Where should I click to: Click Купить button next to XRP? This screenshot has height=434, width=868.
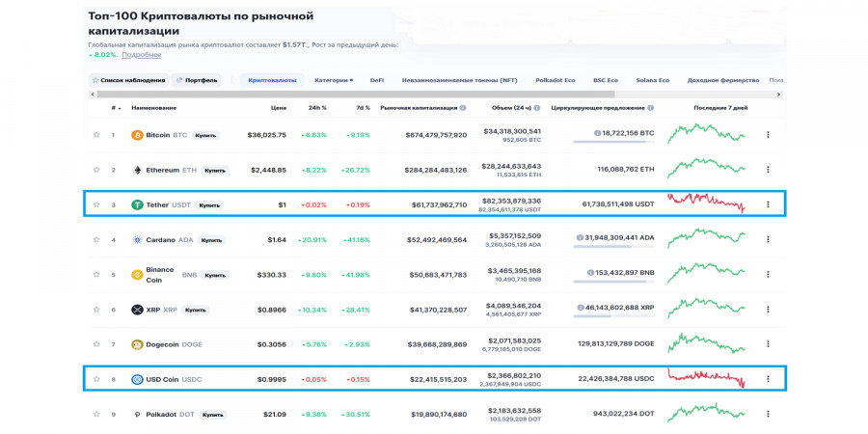[196, 310]
